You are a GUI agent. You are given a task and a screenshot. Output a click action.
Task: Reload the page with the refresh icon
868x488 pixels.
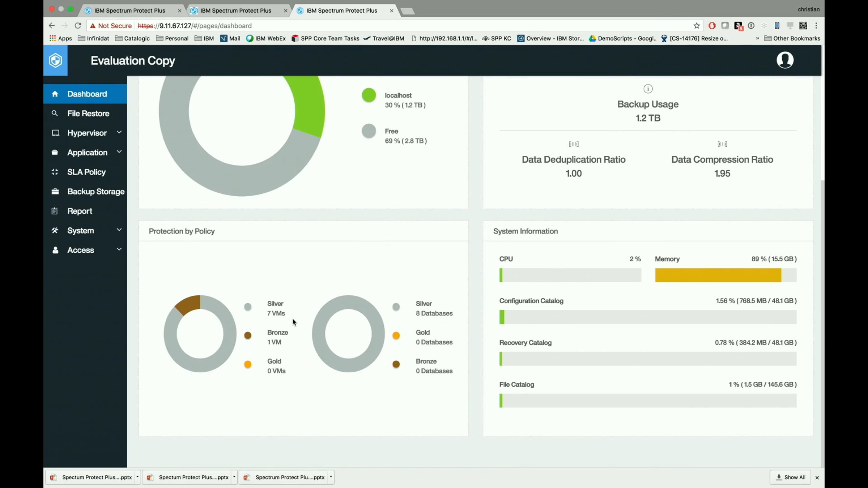[78, 26]
